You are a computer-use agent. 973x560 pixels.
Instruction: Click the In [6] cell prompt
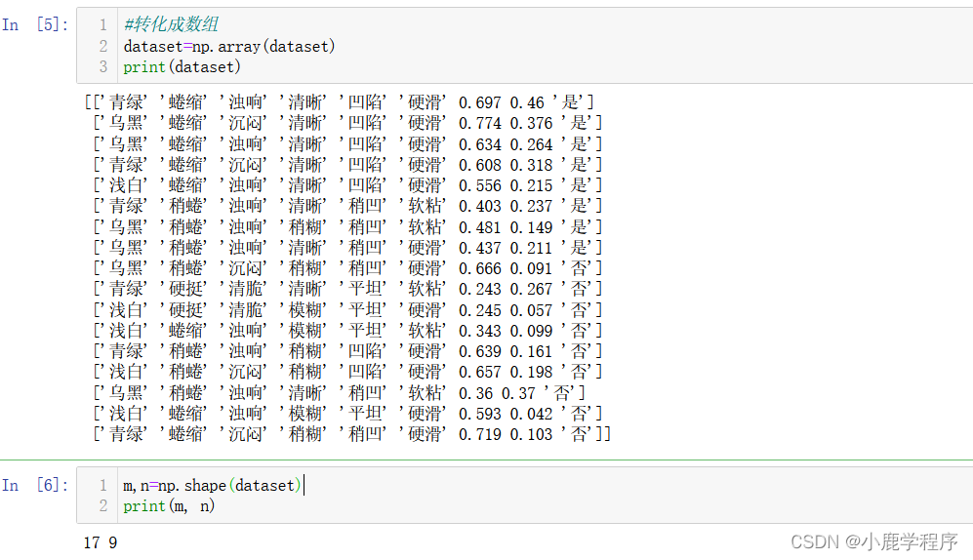35,485
